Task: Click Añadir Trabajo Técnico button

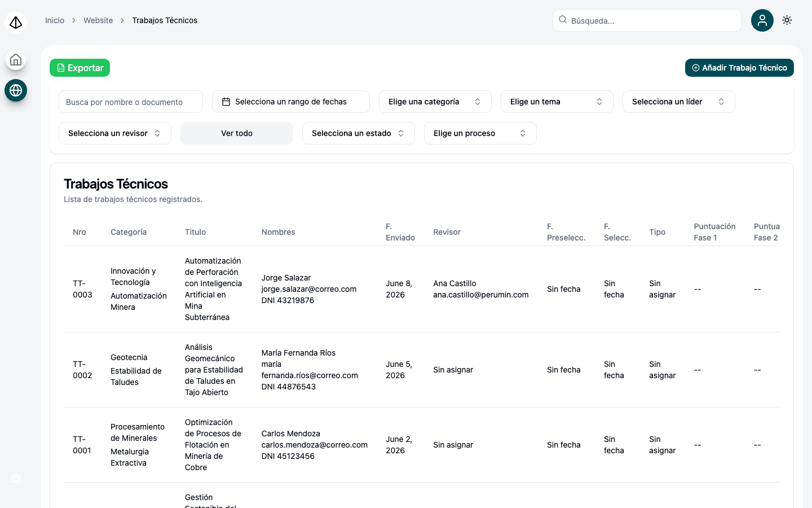Action: point(739,68)
